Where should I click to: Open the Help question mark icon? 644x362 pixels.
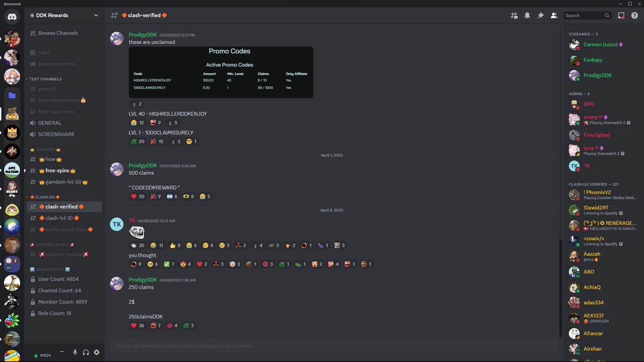point(634,16)
